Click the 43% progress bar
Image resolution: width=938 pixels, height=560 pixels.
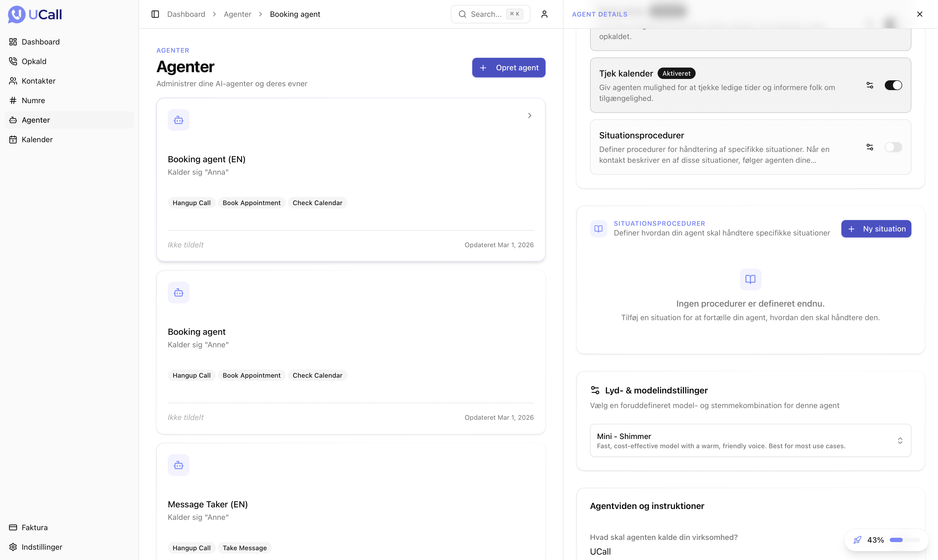(905, 540)
